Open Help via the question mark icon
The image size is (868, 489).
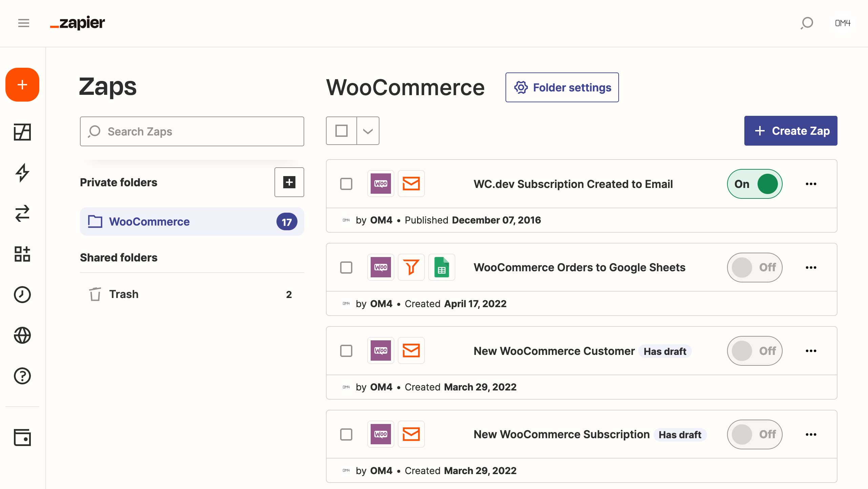(x=22, y=376)
